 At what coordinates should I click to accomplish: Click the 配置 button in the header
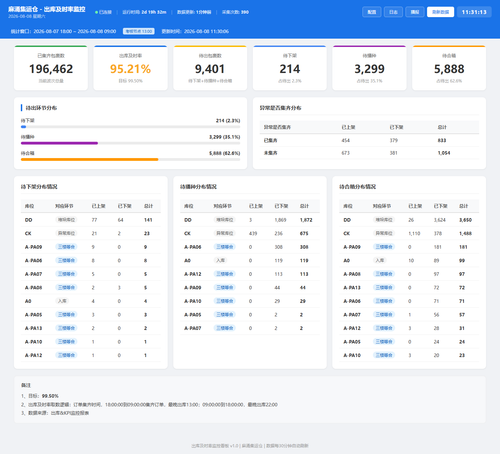click(372, 12)
